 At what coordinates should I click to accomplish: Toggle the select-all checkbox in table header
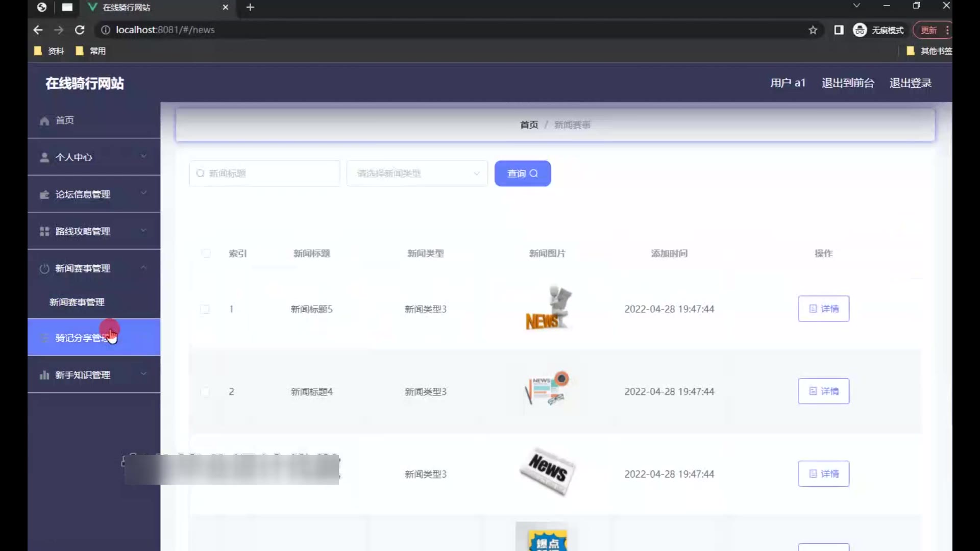[x=206, y=254]
